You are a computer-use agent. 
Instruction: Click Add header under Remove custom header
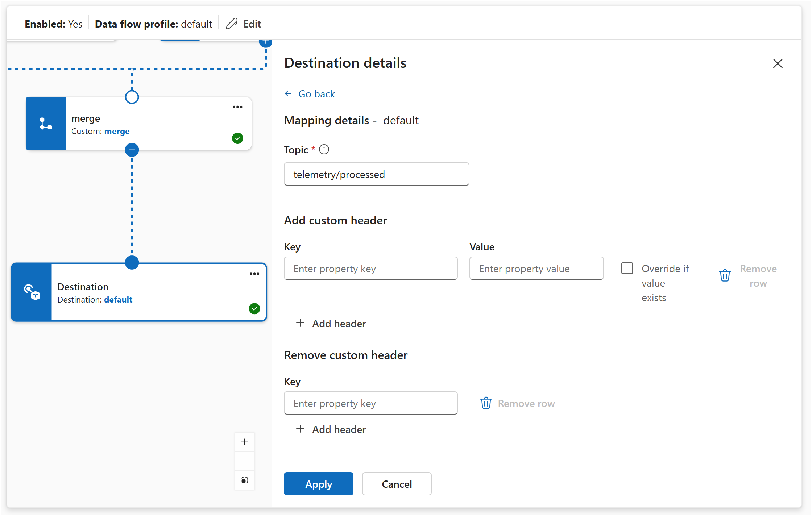click(x=331, y=429)
